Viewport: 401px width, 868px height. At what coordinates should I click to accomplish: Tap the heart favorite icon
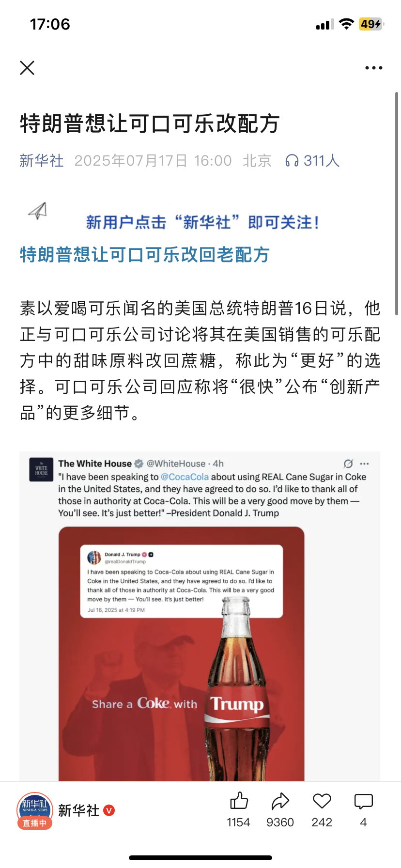322,801
